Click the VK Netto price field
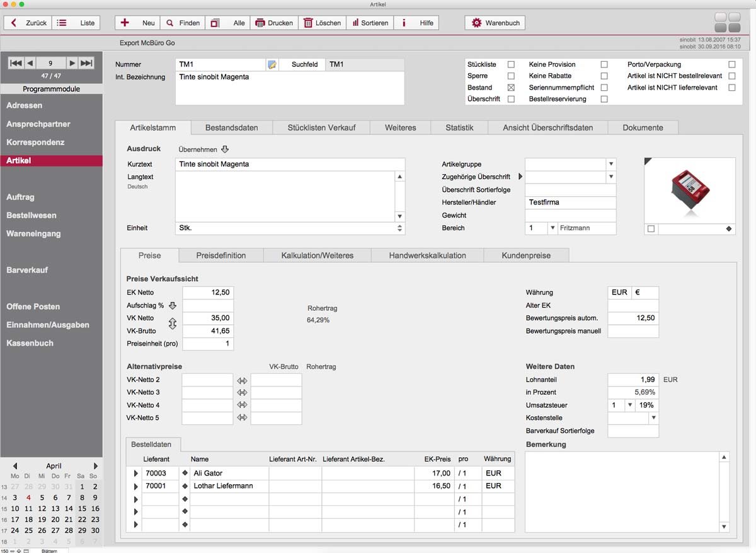Viewport: 756px width, 553px height. (x=208, y=318)
